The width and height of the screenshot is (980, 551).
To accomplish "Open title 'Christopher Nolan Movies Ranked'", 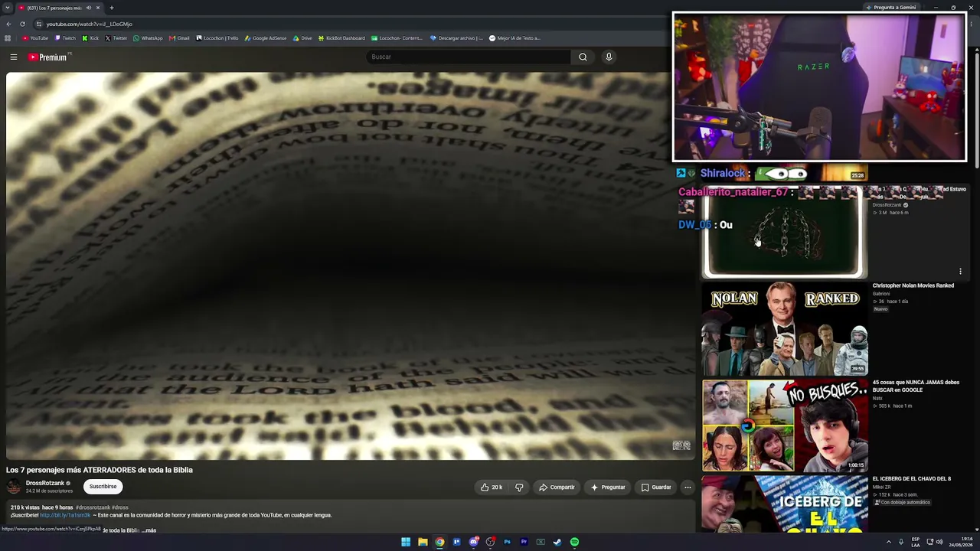I will (x=913, y=285).
